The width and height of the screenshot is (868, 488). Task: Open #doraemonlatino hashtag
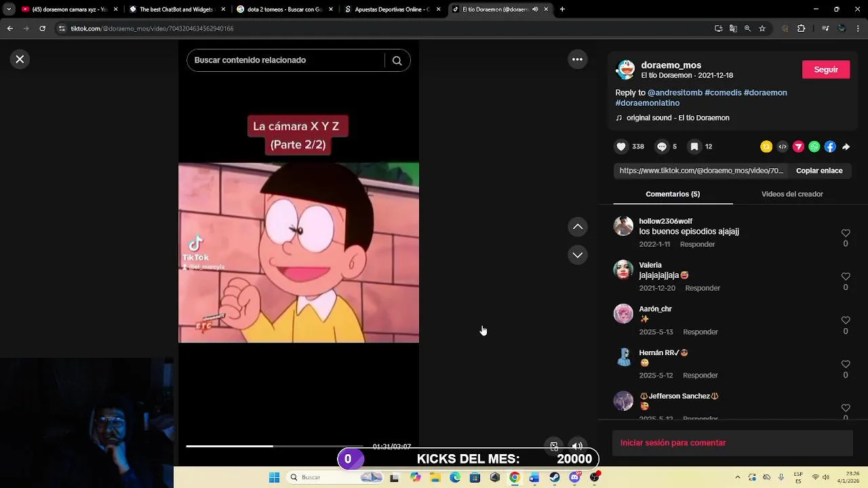pos(648,103)
